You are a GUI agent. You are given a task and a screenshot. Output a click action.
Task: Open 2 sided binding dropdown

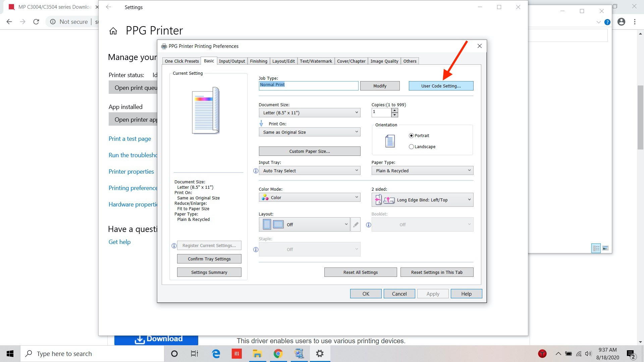pos(422,200)
